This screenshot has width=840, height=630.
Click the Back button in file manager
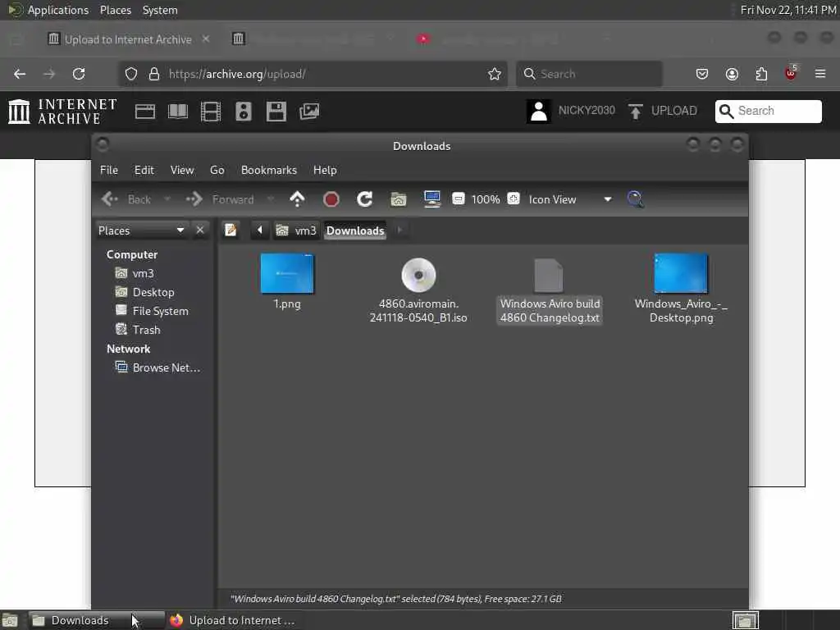[x=127, y=199]
